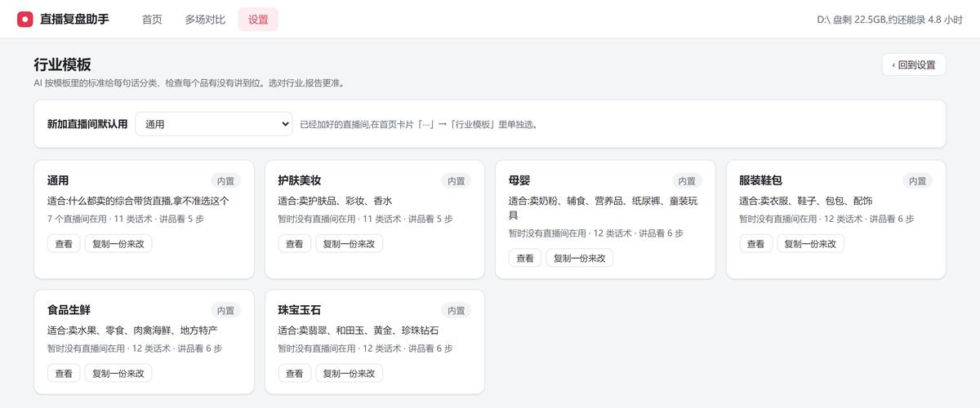
Task: Click the hint text starting 已经加好的直播间
Action: click(x=418, y=125)
